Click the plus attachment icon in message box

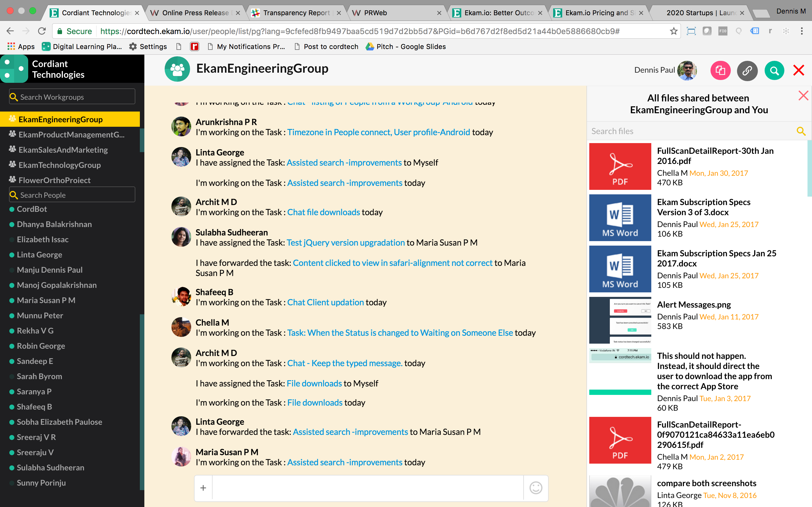coord(203,488)
